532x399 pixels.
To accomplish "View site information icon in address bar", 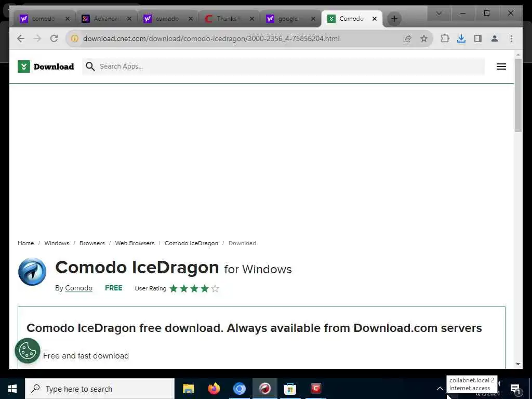I will pos(75,38).
